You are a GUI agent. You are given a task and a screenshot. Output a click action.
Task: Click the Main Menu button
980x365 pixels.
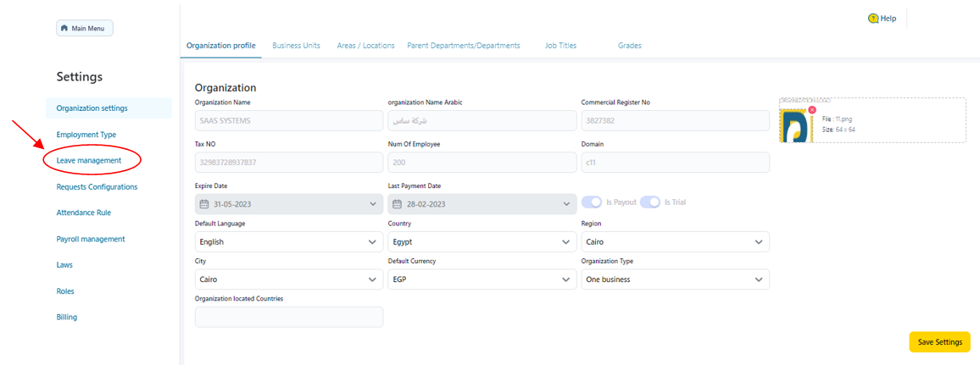click(85, 29)
